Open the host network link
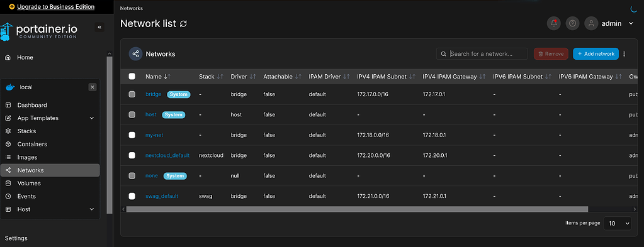The height and width of the screenshot is (247, 644). [150, 115]
